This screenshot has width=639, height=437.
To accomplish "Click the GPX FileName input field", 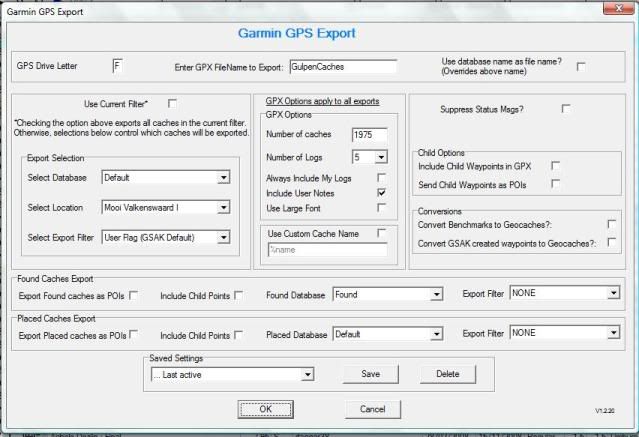I will 342,67.
